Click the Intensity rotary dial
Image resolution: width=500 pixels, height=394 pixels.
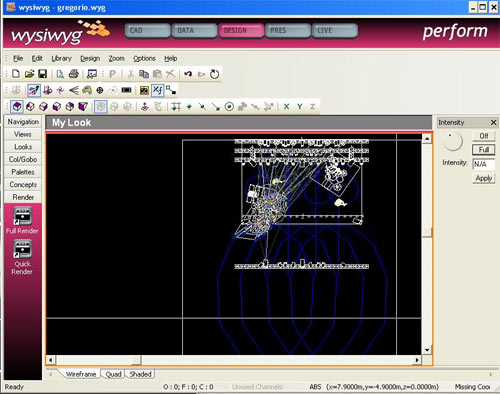452,141
